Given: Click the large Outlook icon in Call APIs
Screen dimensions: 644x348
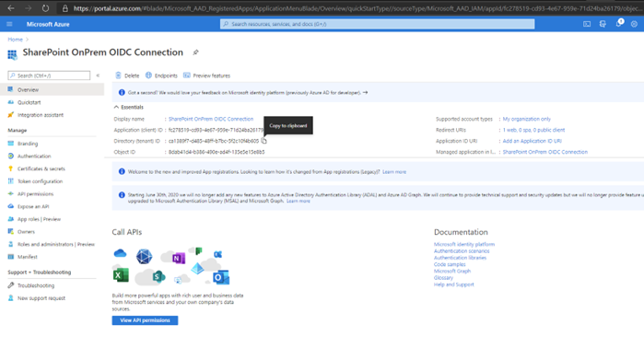Looking at the screenshot, I should [x=221, y=277].
